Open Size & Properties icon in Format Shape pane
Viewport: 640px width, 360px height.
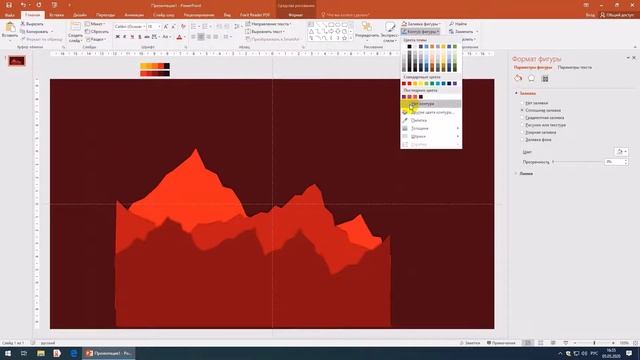(545, 78)
